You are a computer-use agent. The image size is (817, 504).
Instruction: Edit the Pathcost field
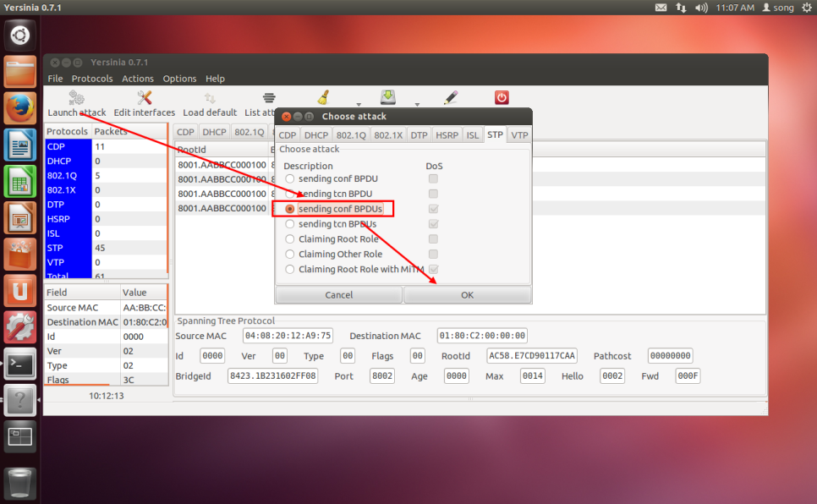(670, 356)
